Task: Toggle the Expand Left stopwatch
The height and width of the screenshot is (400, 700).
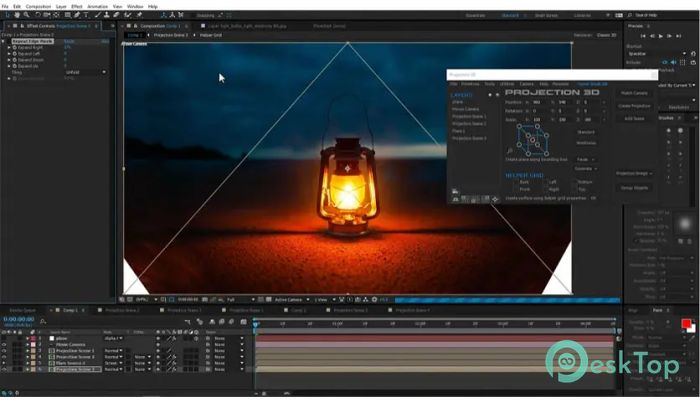Action: tap(14, 54)
